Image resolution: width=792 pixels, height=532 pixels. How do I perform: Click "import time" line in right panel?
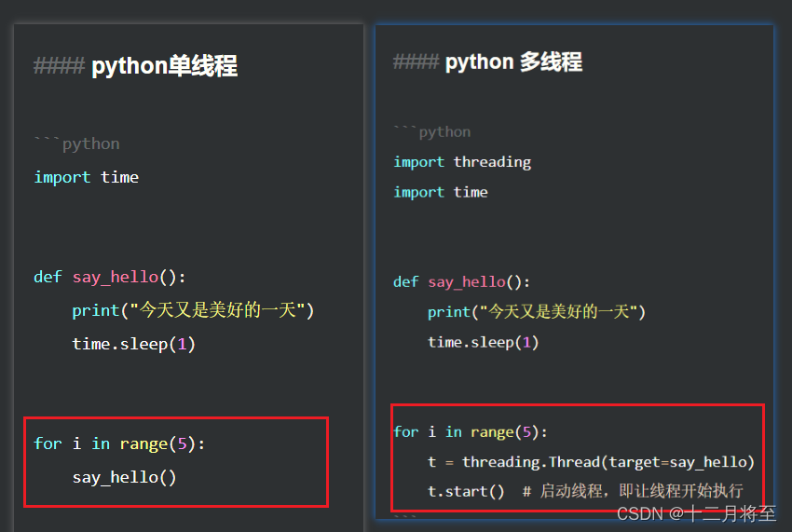(x=441, y=192)
